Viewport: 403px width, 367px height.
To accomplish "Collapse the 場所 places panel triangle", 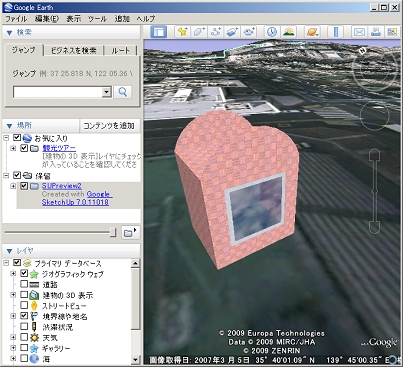I will (x=9, y=126).
